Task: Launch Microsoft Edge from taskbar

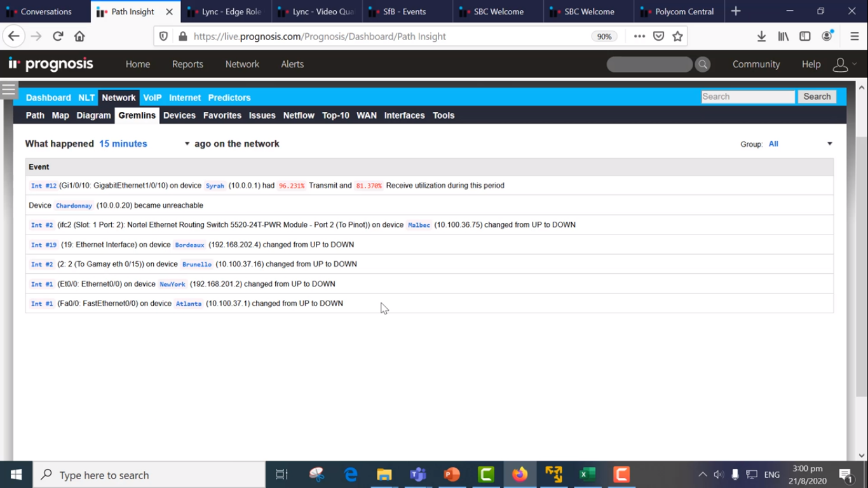Action: click(351, 475)
